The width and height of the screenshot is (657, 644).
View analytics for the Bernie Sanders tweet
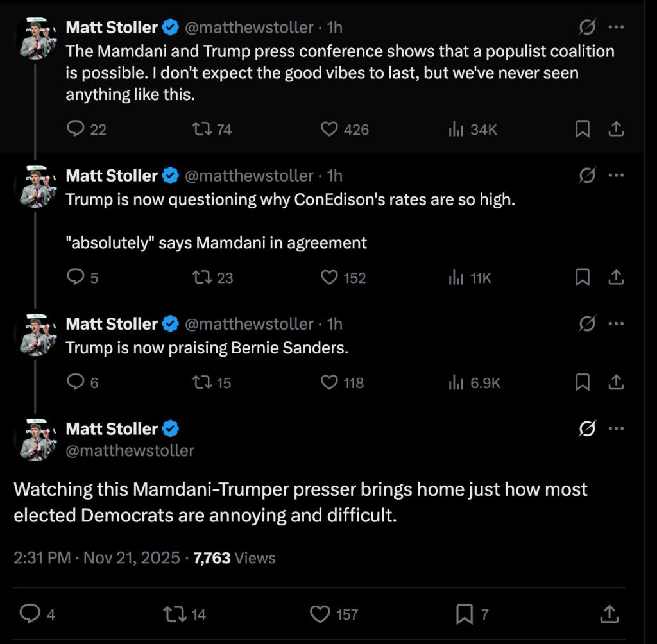click(x=456, y=383)
